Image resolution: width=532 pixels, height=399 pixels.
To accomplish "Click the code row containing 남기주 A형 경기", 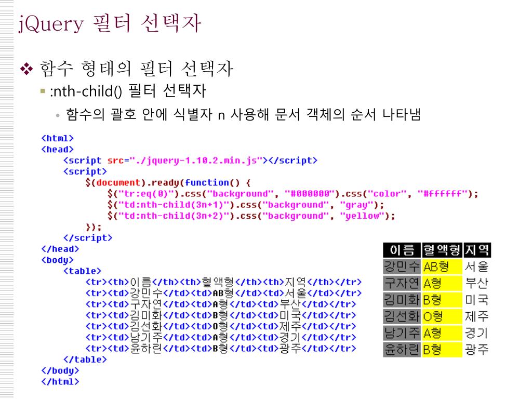I will [x=220, y=337].
